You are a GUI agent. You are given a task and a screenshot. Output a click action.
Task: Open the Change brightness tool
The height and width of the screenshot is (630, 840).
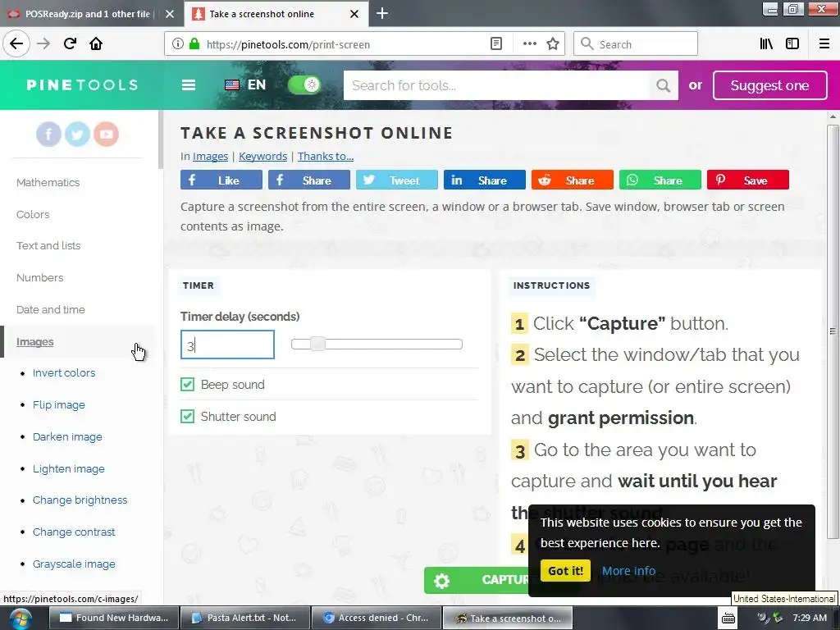(x=80, y=500)
